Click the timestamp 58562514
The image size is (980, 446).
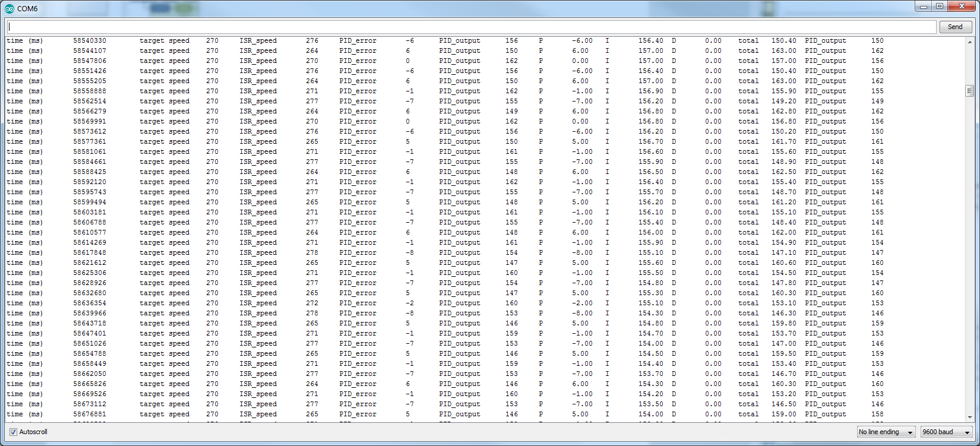[90, 101]
